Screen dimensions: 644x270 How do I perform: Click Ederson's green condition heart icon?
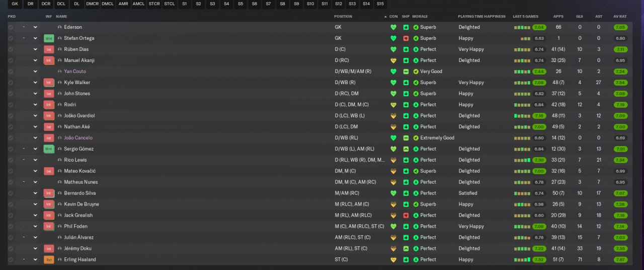[x=393, y=27]
